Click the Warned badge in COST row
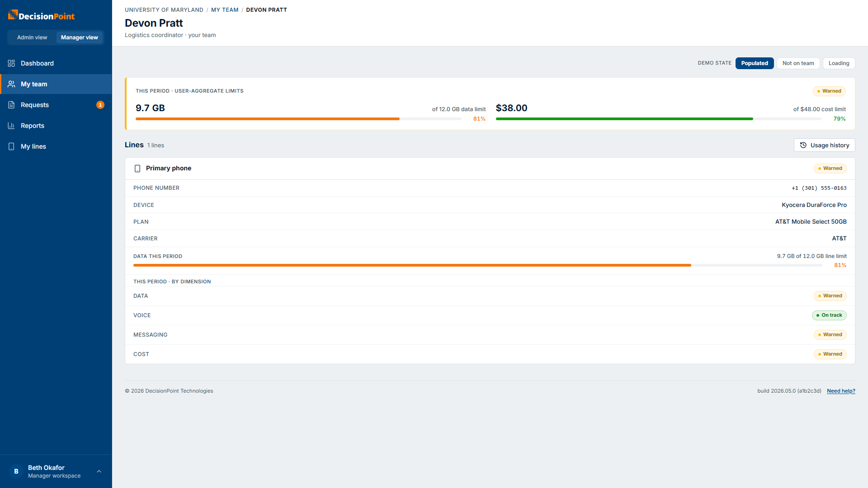 [x=830, y=354]
